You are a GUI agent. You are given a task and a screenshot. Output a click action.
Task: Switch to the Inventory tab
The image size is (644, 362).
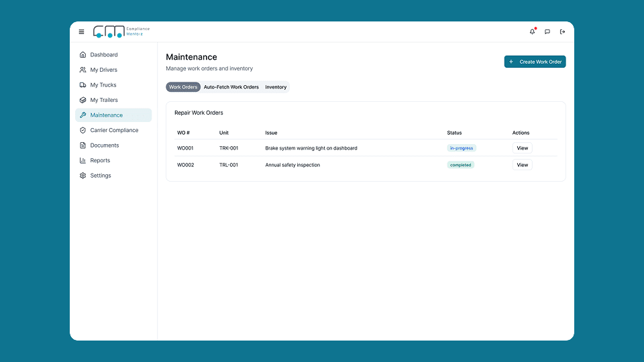pos(276,87)
